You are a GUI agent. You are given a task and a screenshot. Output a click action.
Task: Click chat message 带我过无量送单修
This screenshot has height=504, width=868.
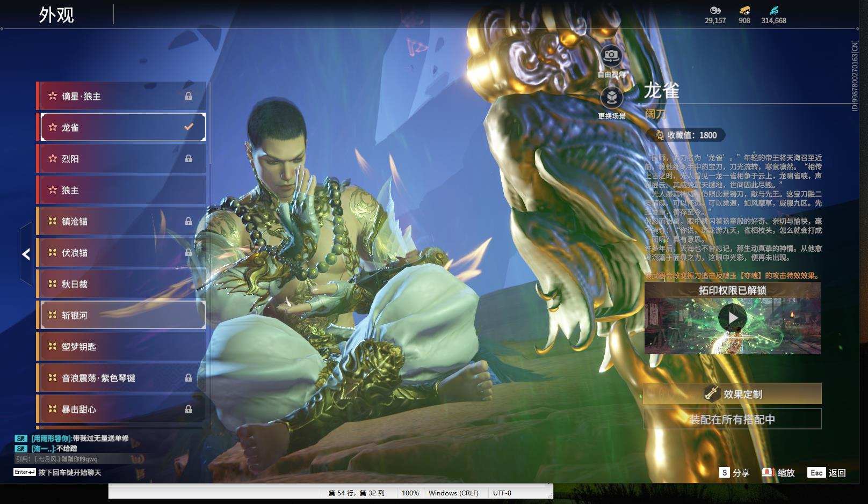(x=101, y=438)
